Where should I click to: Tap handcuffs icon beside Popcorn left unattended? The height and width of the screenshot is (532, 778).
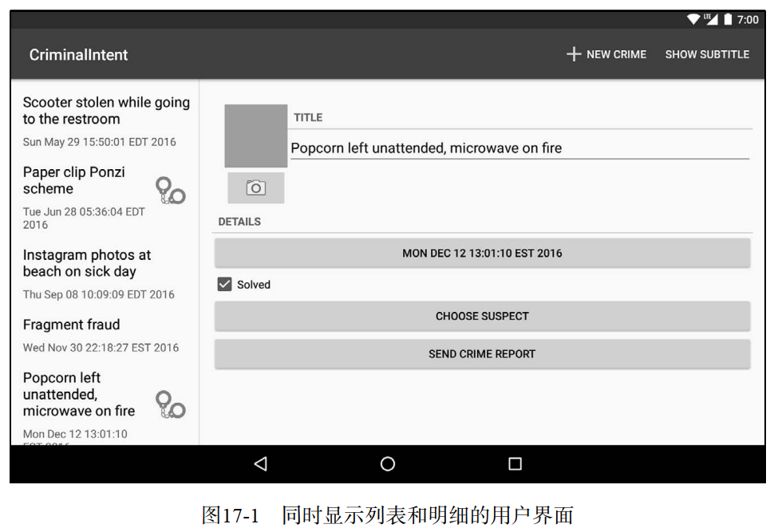[x=170, y=404]
